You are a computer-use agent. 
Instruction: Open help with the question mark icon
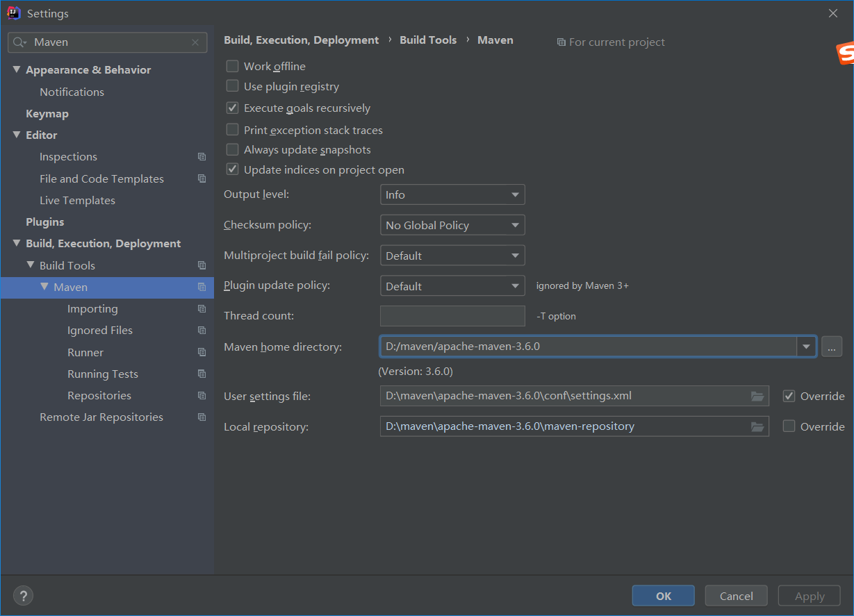coord(23,595)
